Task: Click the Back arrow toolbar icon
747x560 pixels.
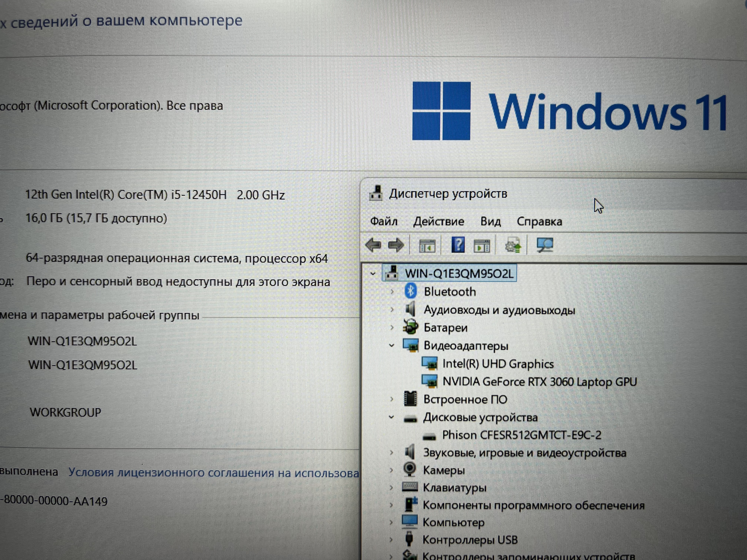Action: pos(373,245)
